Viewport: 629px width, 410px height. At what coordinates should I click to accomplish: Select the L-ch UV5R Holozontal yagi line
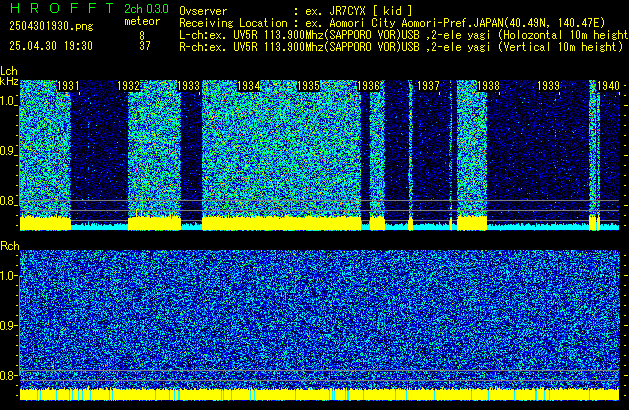pyautogui.click(x=404, y=35)
